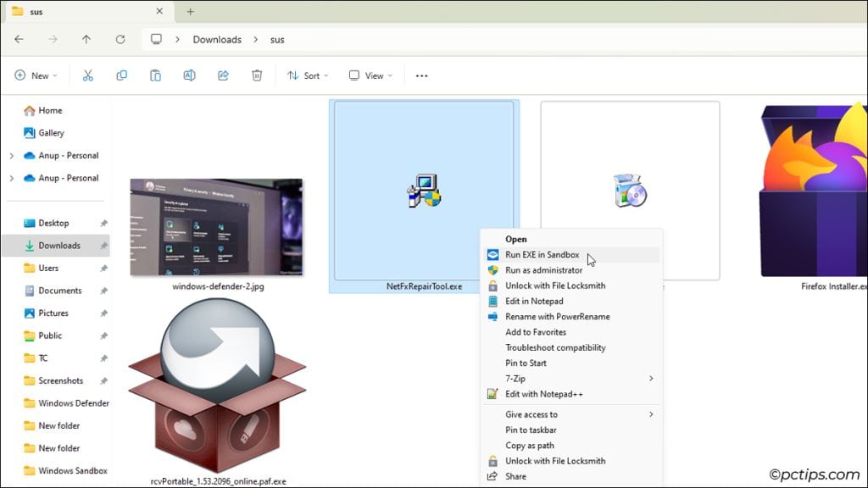Open a new tab with the plus icon
Screen dimensions: 868x488
190,12
